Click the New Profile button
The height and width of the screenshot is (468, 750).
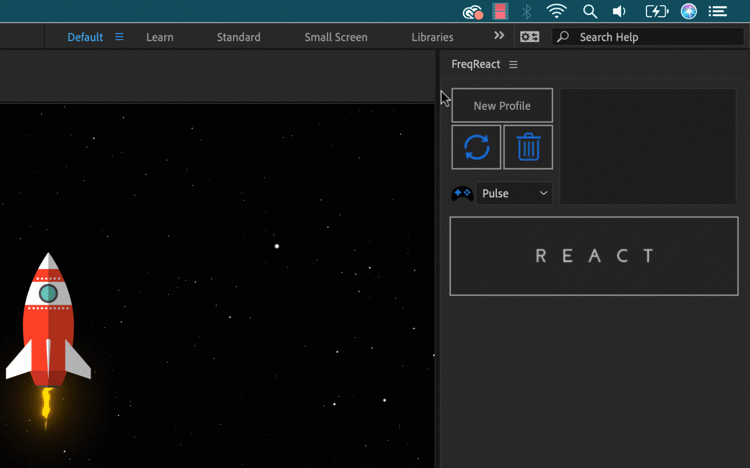(502, 106)
